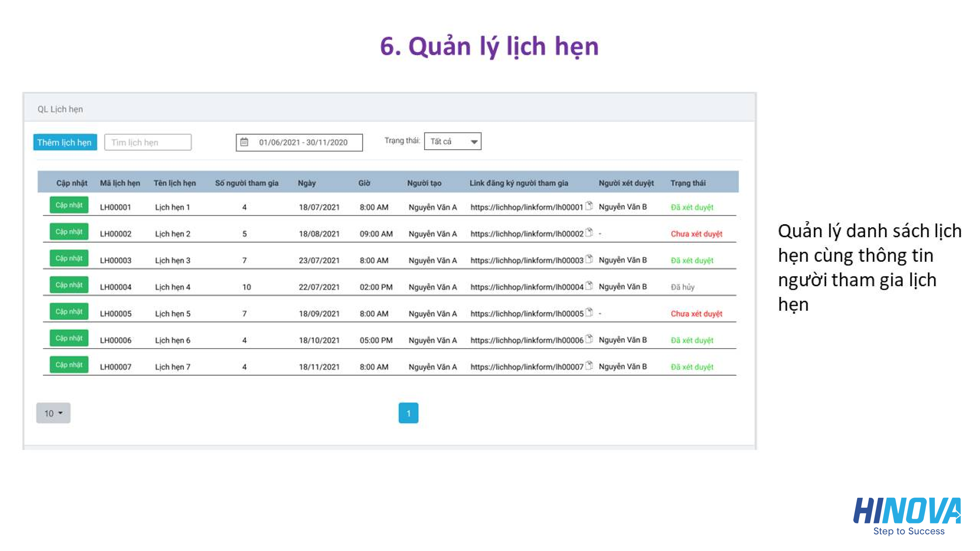Expand the rows-per-page dropdown showing 10
Screen dimensions: 980x551
point(53,413)
